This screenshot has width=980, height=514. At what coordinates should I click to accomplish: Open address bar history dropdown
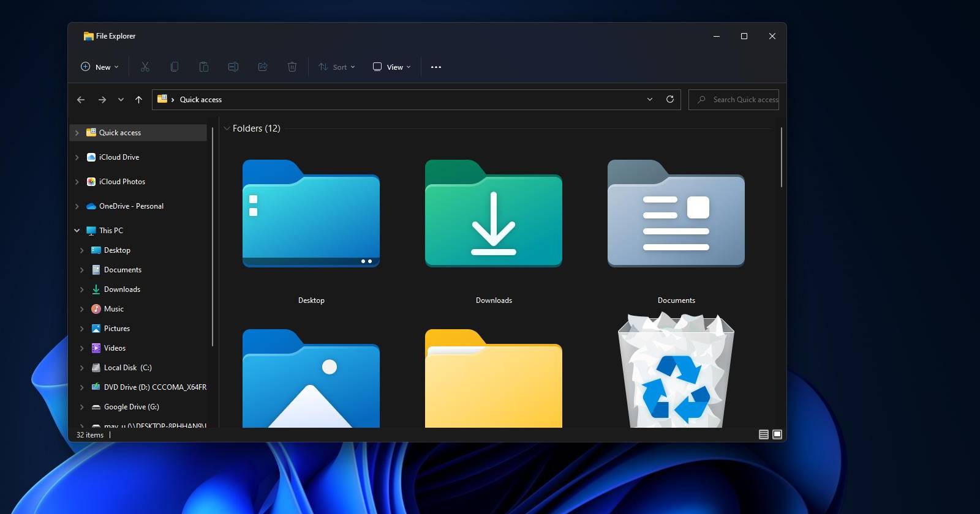(650, 99)
